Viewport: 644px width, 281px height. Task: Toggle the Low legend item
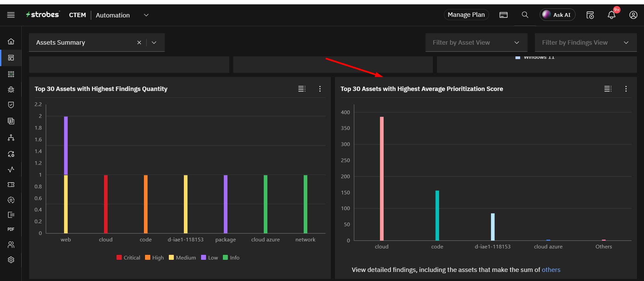(x=209, y=257)
